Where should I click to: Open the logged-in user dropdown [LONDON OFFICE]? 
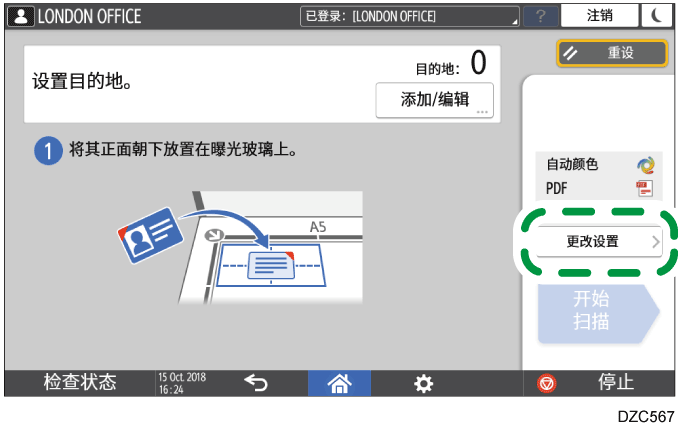click(x=410, y=17)
